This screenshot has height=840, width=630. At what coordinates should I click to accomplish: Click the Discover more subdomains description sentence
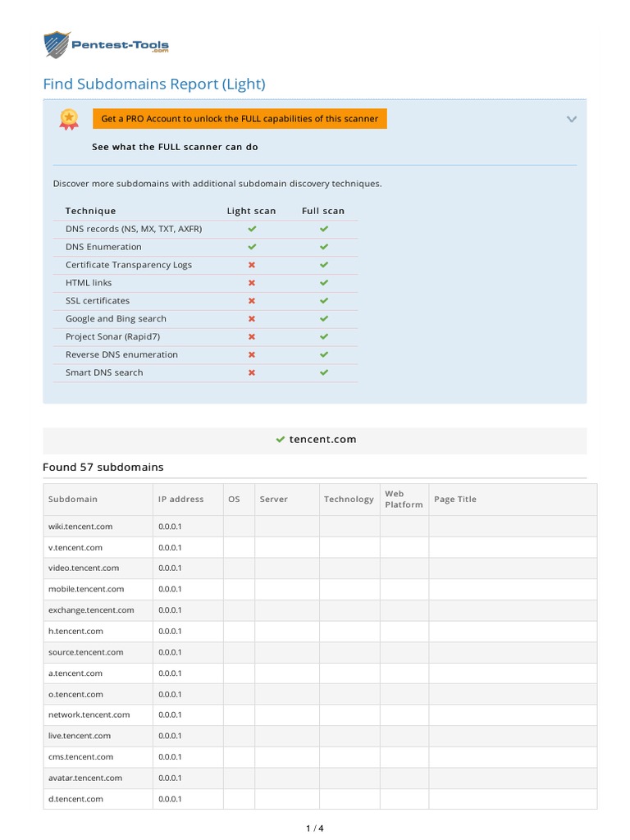217,184
